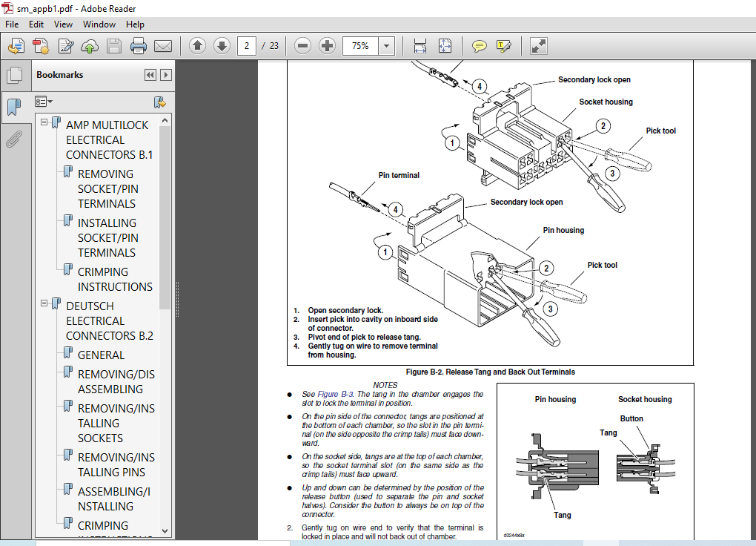This screenshot has width=756, height=546.
Task: Click step '1. Open secondary lock.' text
Action: point(339,310)
